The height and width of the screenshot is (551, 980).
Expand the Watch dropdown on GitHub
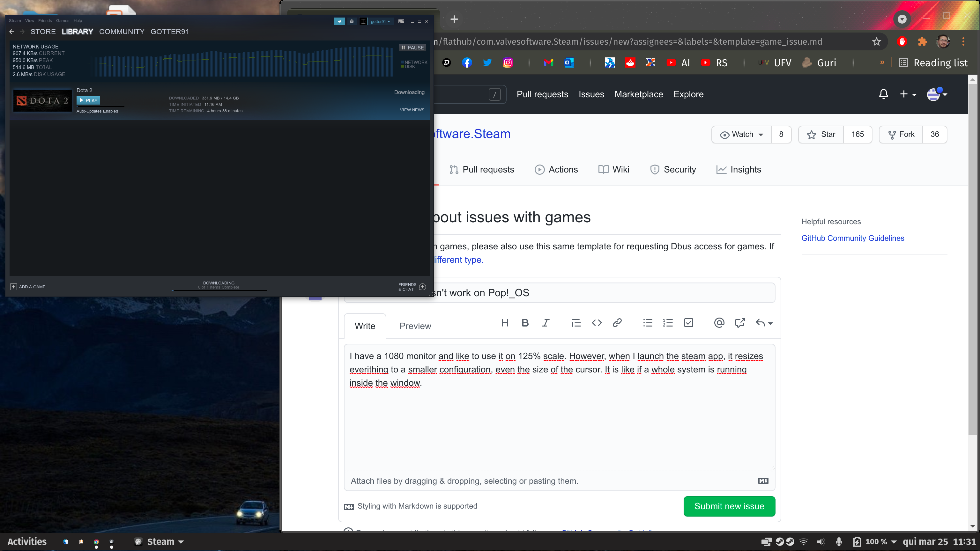(741, 134)
